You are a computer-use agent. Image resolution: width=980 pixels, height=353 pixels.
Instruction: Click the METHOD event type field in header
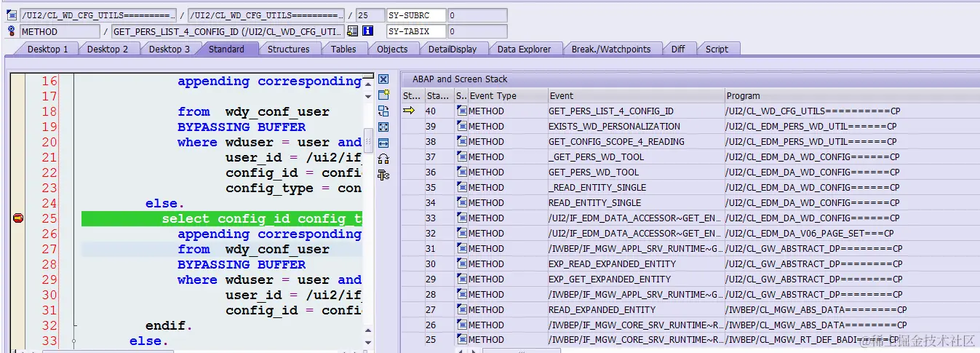click(x=60, y=31)
